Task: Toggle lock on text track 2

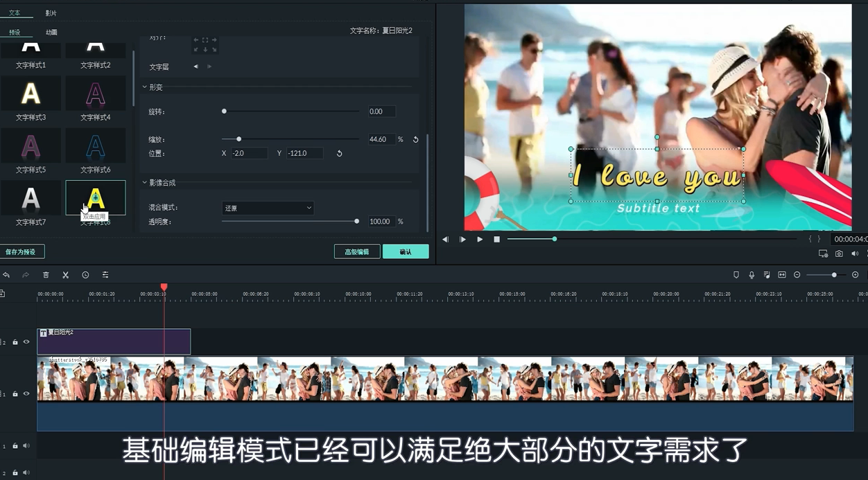Action: point(15,341)
